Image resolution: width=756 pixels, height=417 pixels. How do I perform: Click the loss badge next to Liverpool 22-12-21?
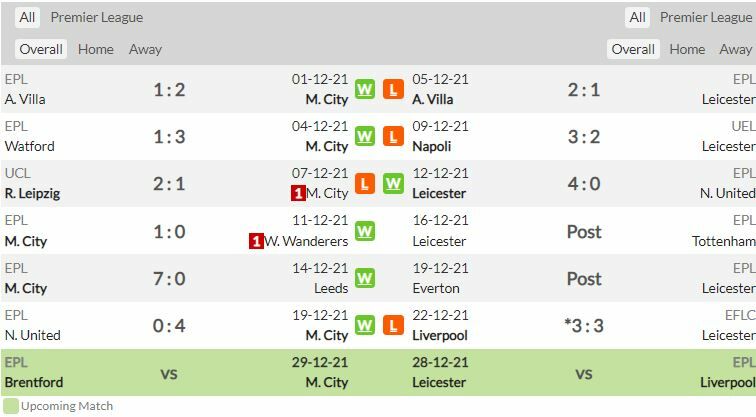click(393, 326)
